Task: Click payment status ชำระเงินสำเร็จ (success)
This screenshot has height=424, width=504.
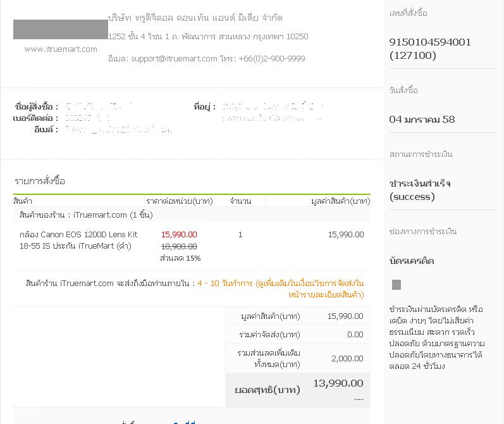Action: coord(420,190)
